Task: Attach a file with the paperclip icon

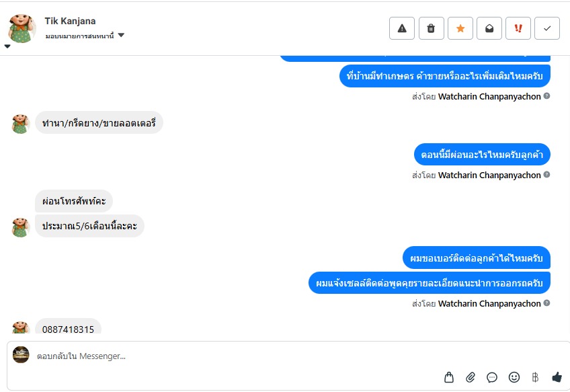Action: [471, 377]
